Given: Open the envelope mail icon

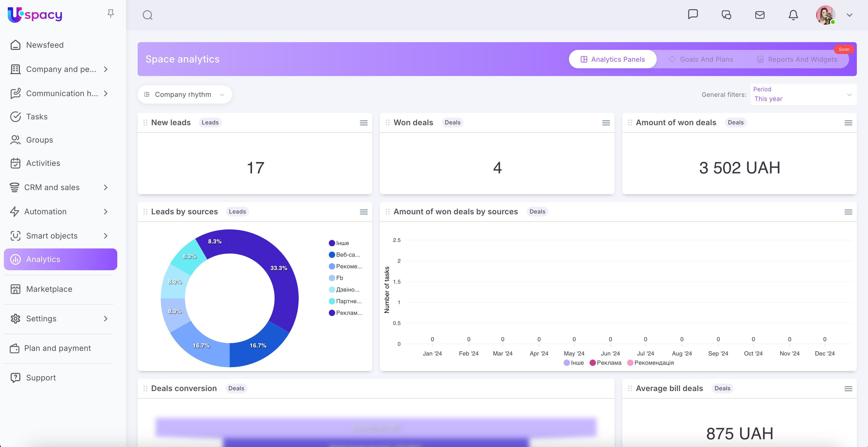Looking at the screenshot, I should point(759,15).
